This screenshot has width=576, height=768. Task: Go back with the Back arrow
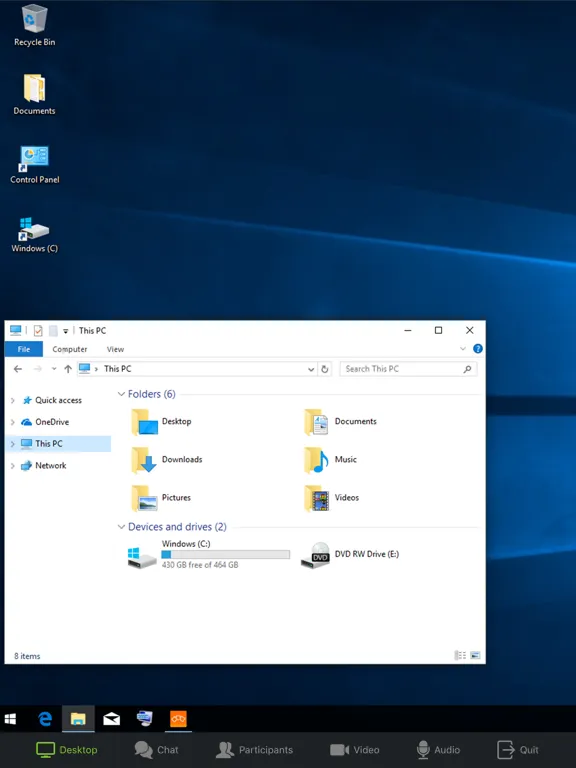tap(18, 369)
